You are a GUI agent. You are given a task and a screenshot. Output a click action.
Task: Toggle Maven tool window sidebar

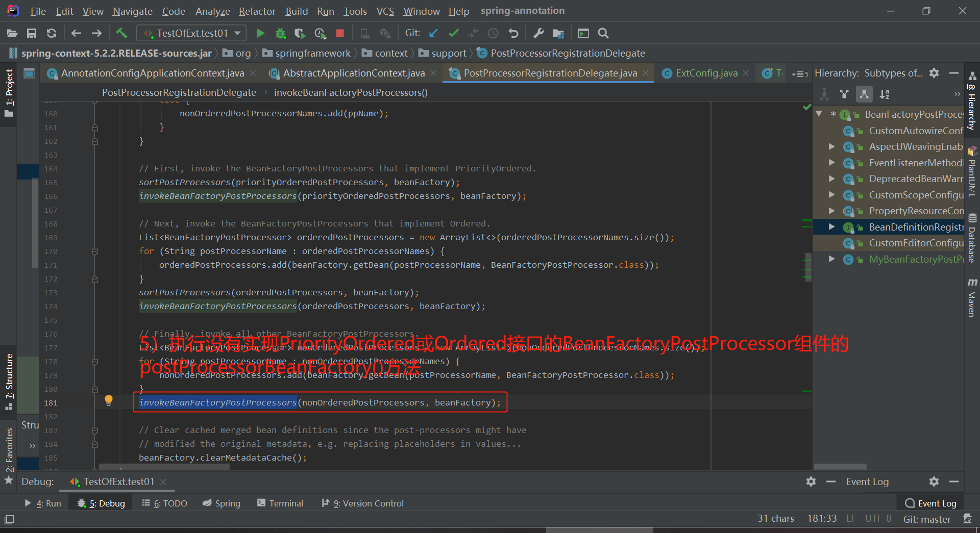point(972,297)
